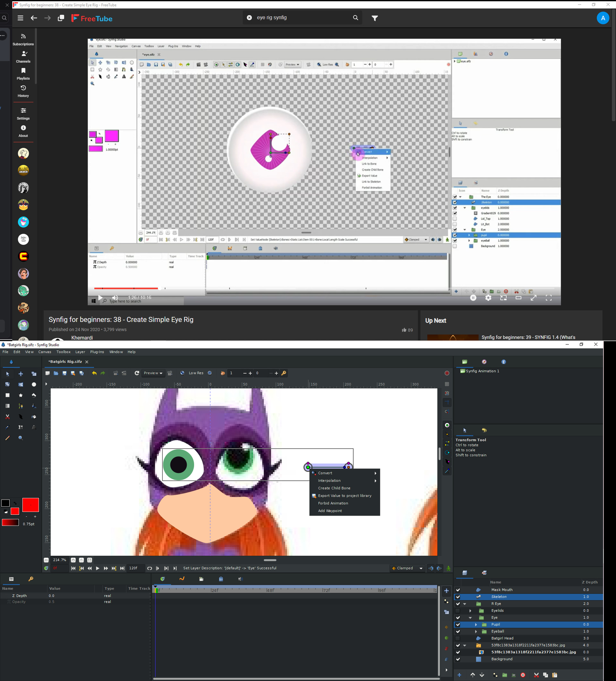
Task: Select the Brush tool in Synfig toolbox
Action: tap(7, 438)
